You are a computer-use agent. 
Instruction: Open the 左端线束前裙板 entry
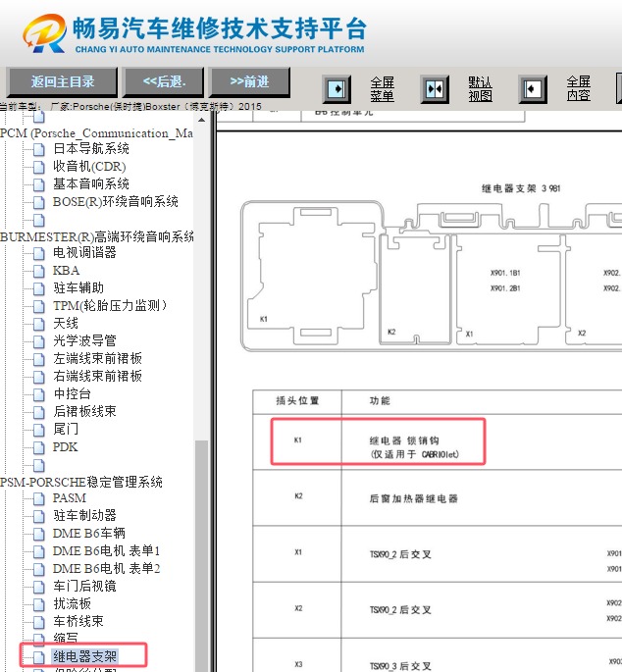pos(97,358)
